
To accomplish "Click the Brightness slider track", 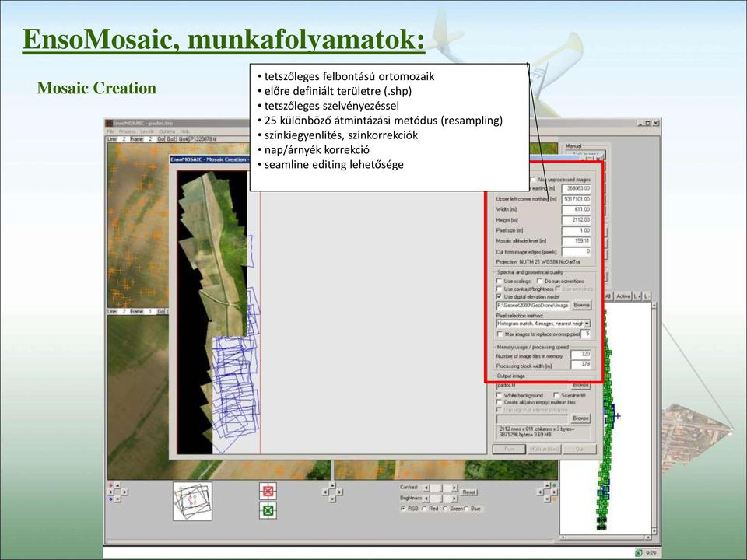I will 440,498.
